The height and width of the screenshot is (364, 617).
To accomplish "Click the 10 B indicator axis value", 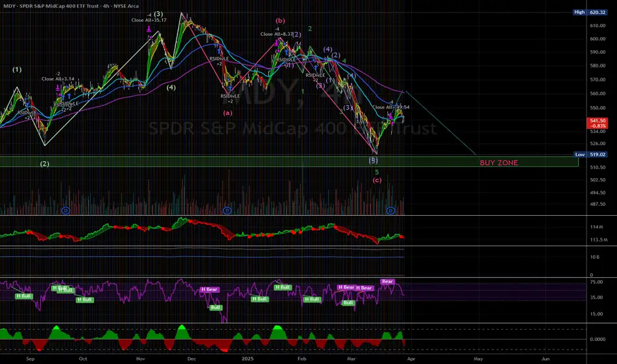I will pyautogui.click(x=594, y=257).
